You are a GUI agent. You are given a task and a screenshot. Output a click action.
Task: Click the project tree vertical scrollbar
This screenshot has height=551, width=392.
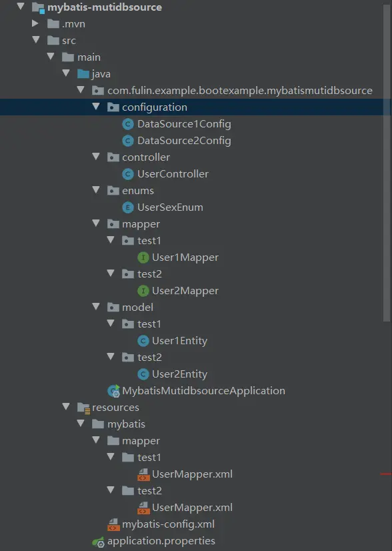click(x=387, y=161)
